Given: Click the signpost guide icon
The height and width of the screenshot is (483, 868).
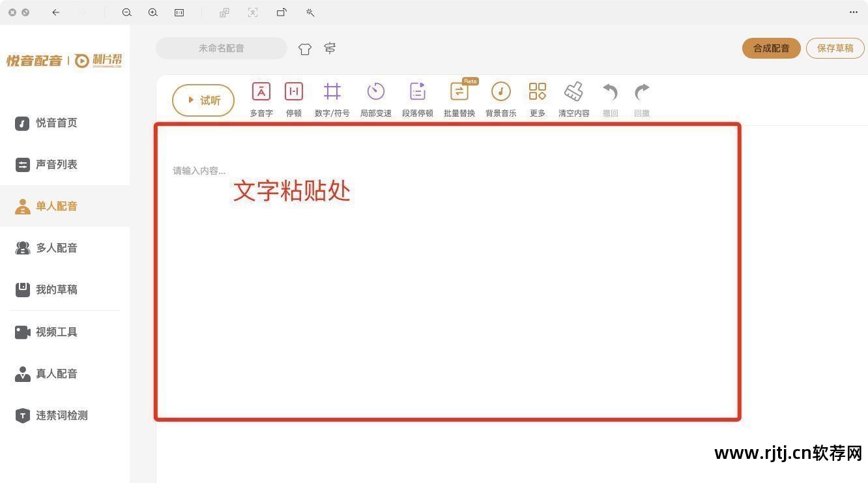Looking at the screenshot, I should click(330, 48).
